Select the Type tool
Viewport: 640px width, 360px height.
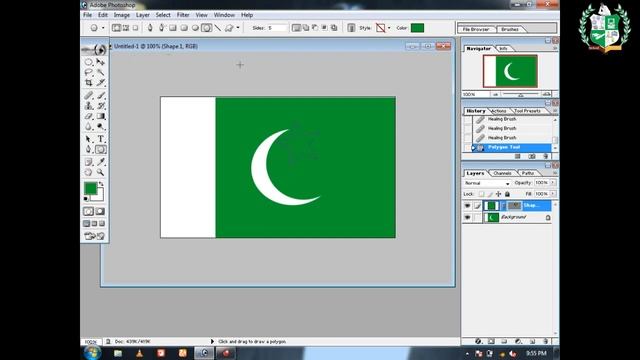click(100, 139)
